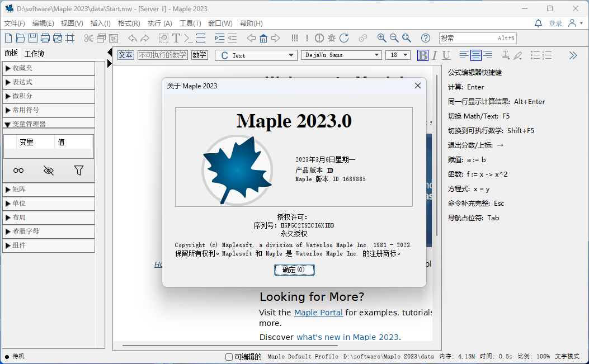Indent the section with the indent icon
The width and height of the screenshot is (589, 364).
click(x=220, y=38)
